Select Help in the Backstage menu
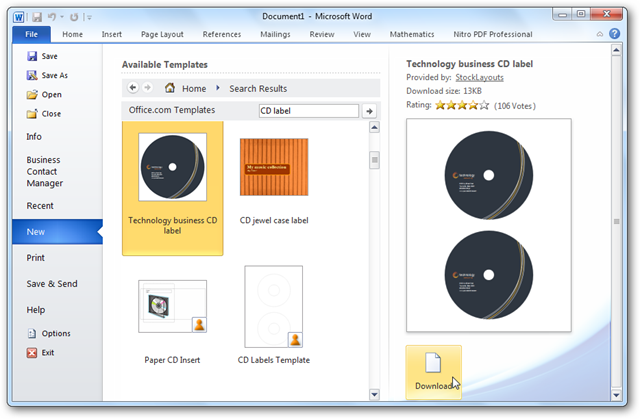 click(x=36, y=310)
